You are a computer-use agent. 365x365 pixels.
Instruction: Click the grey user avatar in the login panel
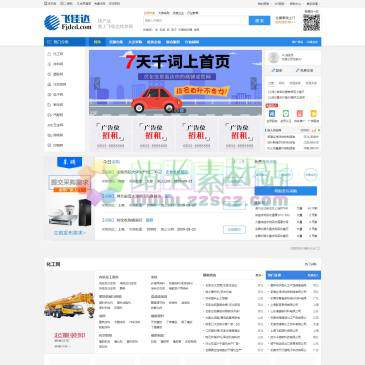point(274,58)
